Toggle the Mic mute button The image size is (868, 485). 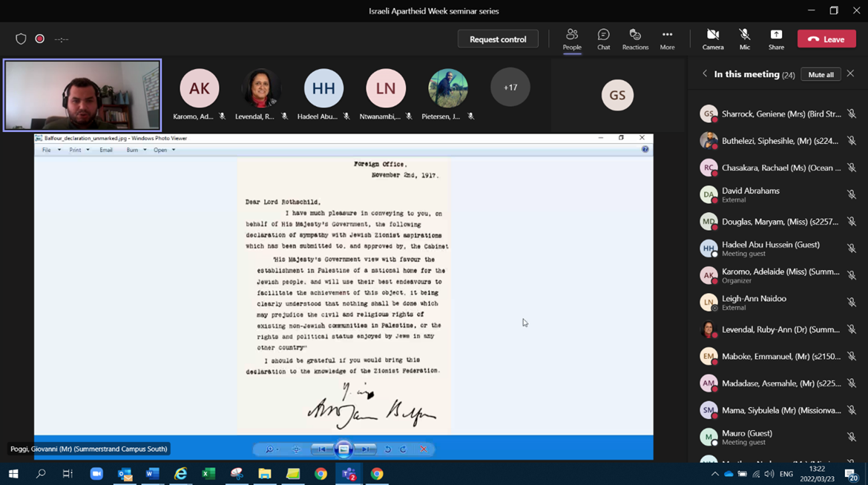coord(745,39)
